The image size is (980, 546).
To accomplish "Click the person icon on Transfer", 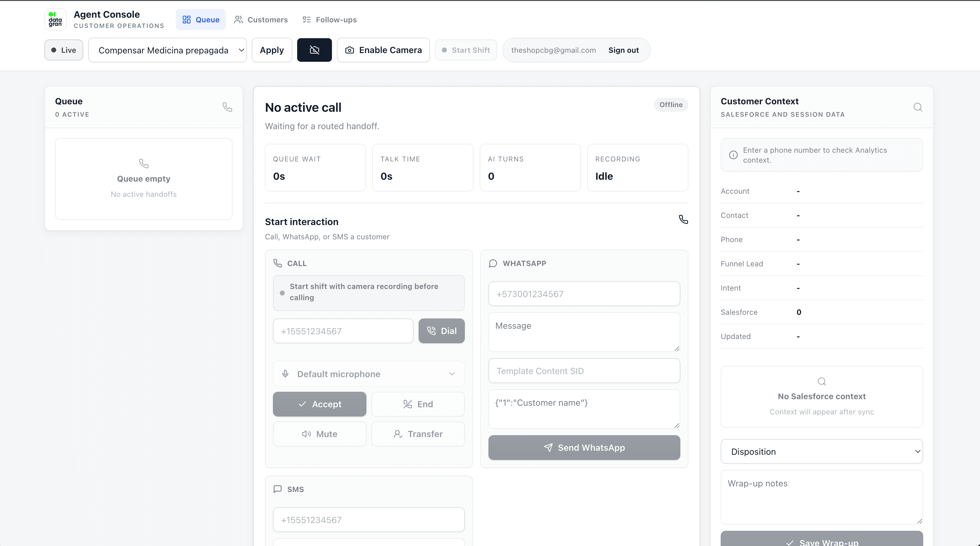I will [x=398, y=434].
